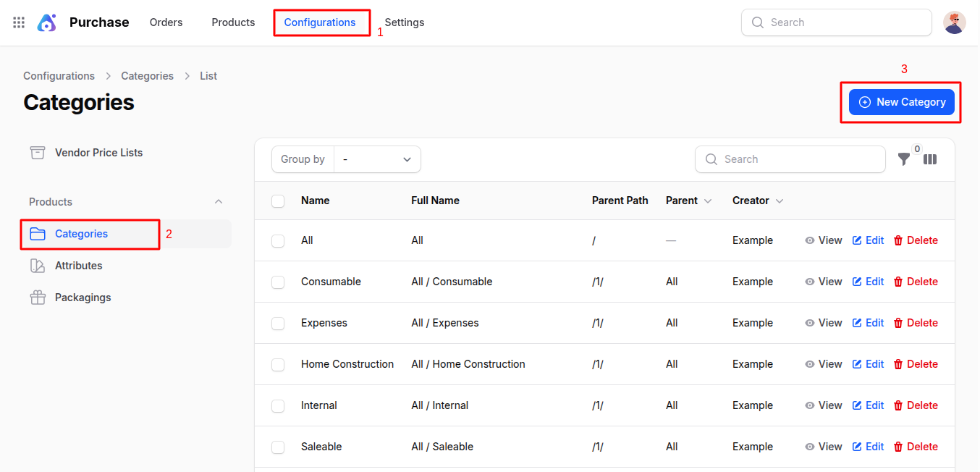Select the checkbox next to Home Construction

click(278, 364)
